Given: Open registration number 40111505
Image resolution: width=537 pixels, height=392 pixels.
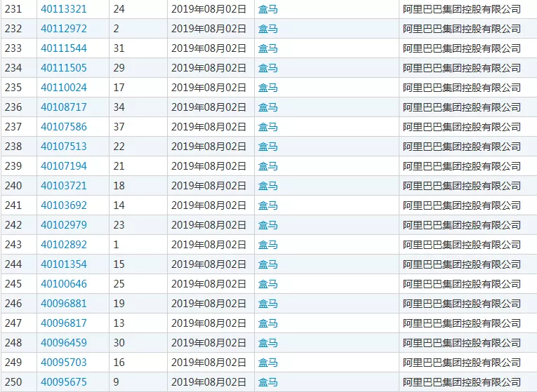Looking at the screenshot, I should pos(64,68).
